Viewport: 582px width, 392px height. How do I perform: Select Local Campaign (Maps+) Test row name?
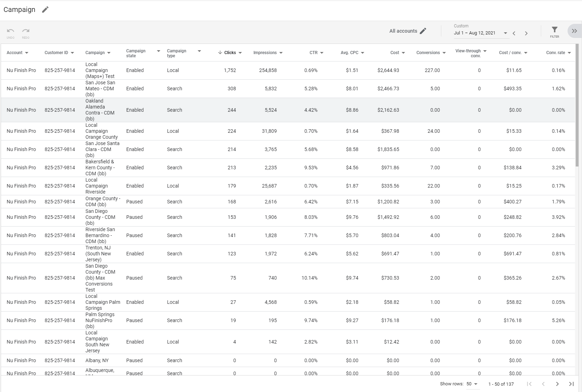click(100, 70)
